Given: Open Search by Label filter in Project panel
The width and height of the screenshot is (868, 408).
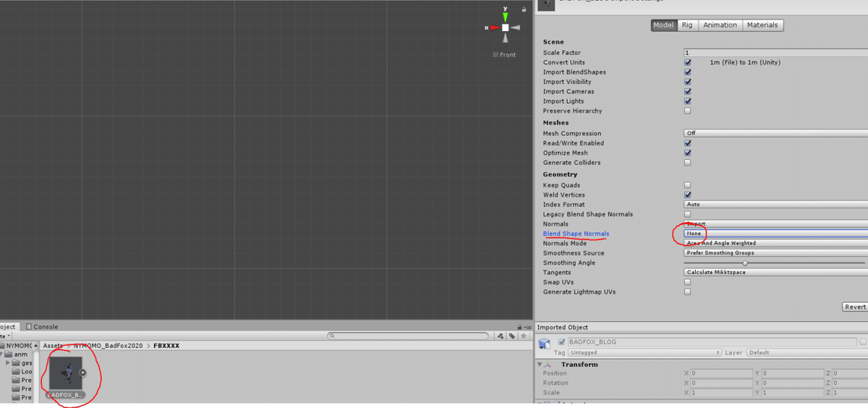Looking at the screenshot, I should pyautogui.click(x=511, y=336).
